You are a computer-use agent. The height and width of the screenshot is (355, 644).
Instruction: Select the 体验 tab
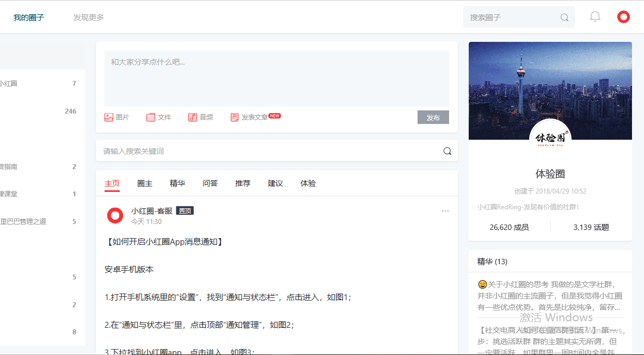(308, 183)
